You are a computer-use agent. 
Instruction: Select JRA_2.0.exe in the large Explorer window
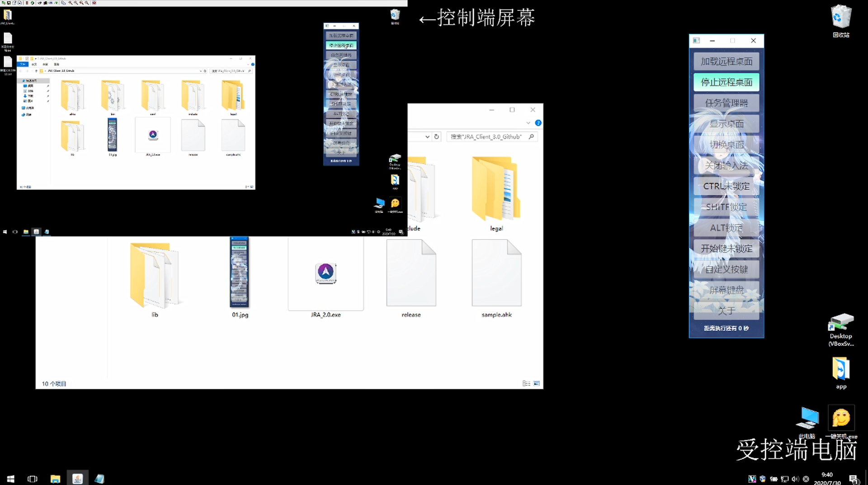pyautogui.click(x=325, y=278)
